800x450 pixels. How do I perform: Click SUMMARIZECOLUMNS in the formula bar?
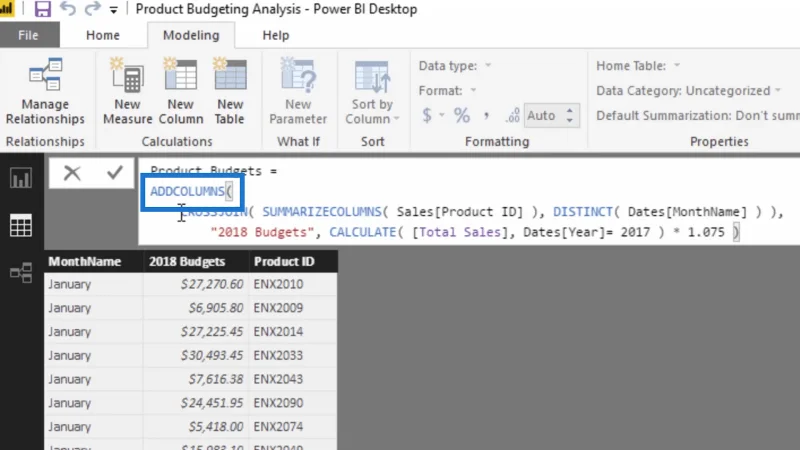pos(322,212)
